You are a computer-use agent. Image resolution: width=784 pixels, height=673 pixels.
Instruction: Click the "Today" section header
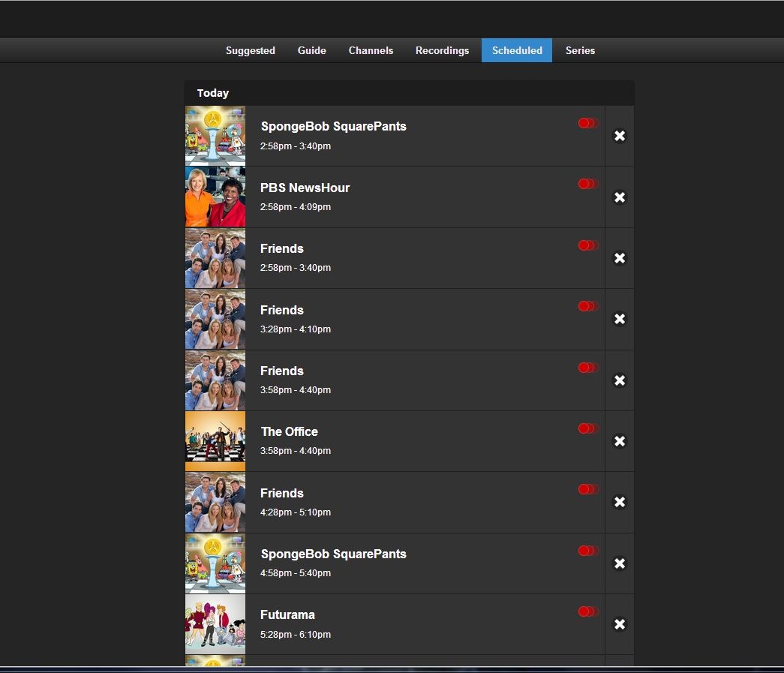tap(410, 93)
